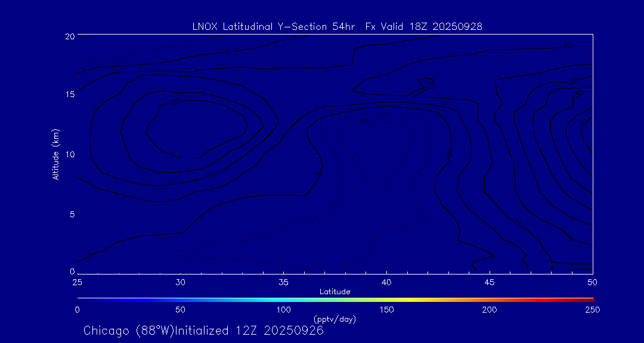Click the contour label '30' near latitude 50
644x343 pixels.
(x=579, y=94)
